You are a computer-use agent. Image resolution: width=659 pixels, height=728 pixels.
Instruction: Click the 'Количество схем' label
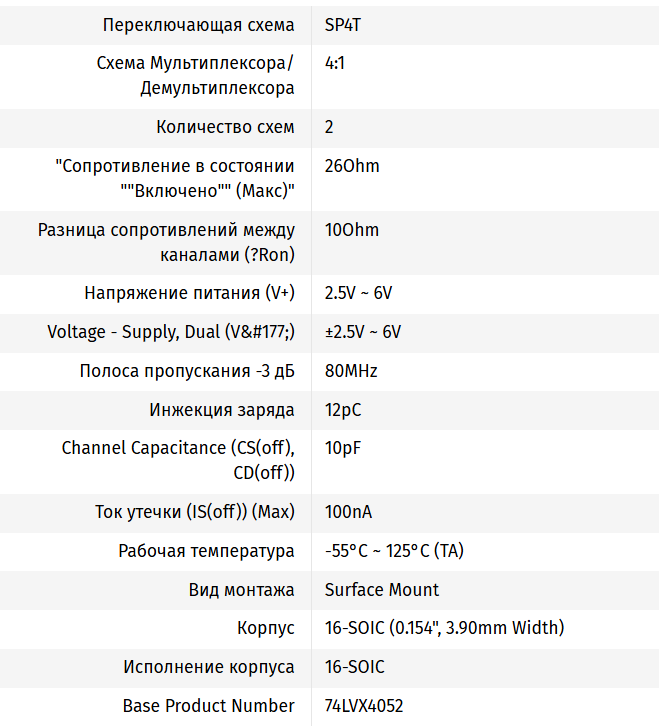225,127
